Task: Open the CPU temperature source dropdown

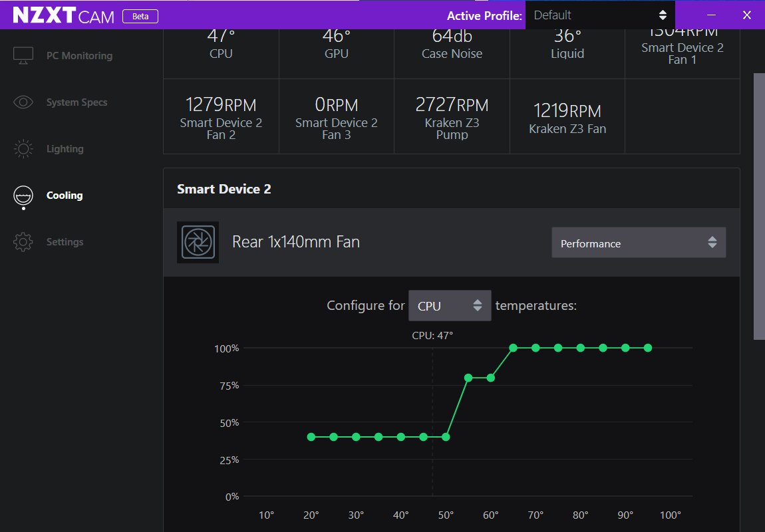Action: coord(449,306)
